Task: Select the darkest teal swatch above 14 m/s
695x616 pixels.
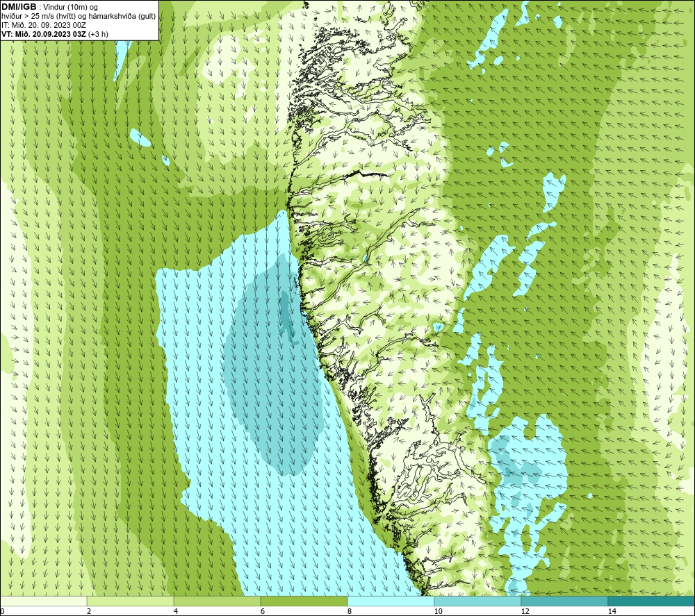Action: pyautogui.click(x=652, y=601)
